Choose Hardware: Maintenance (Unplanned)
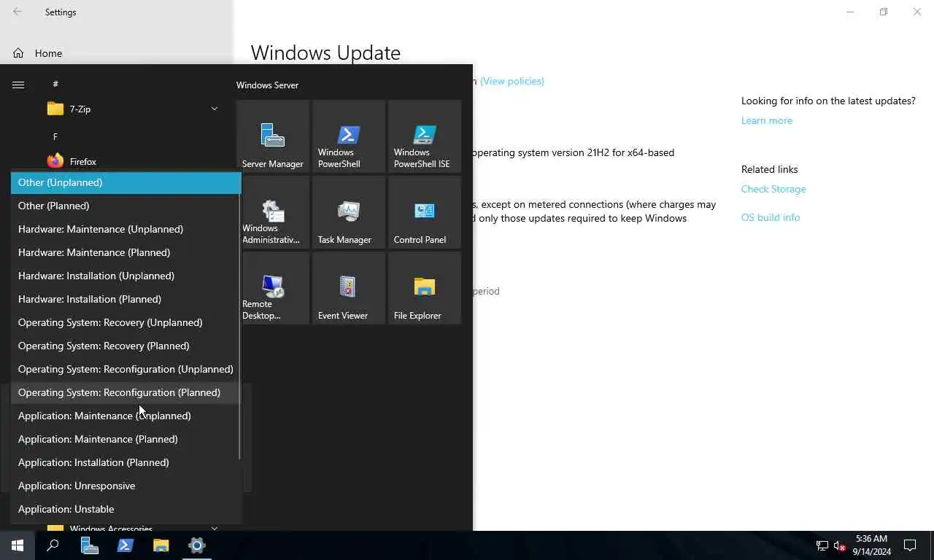934x560 pixels. coord(126,229)
